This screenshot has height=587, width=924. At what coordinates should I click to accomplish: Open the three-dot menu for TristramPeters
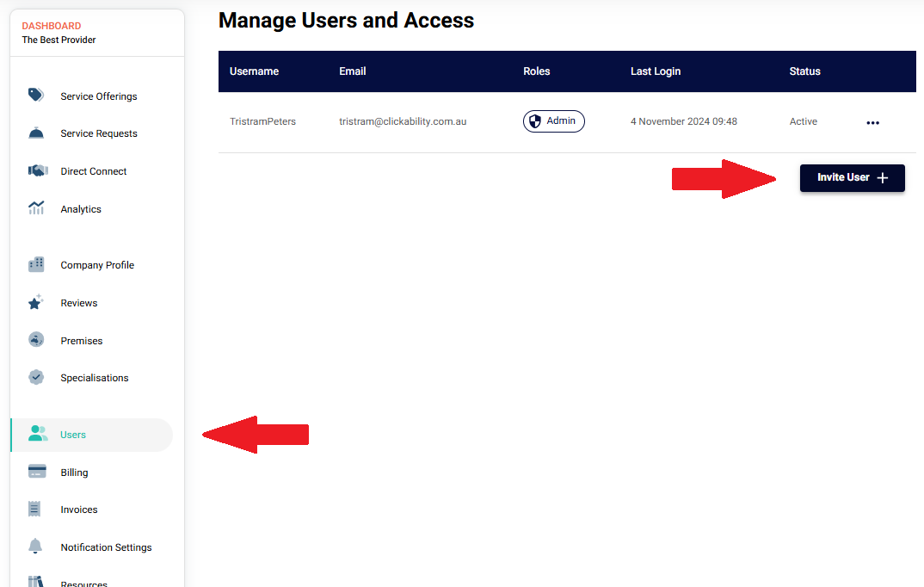click(872, 122)
